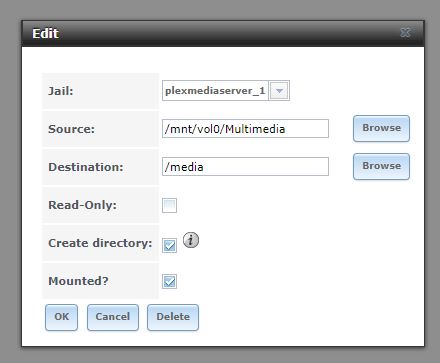Open the Jail dropdown arrow
Screen dimensions: 440x363
[279, 90]
